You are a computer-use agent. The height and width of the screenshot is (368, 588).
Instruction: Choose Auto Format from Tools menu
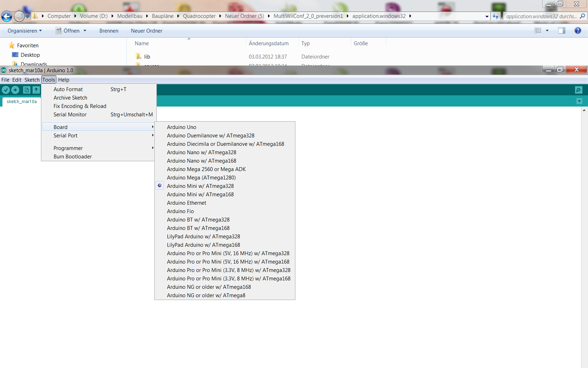[98, 89]
